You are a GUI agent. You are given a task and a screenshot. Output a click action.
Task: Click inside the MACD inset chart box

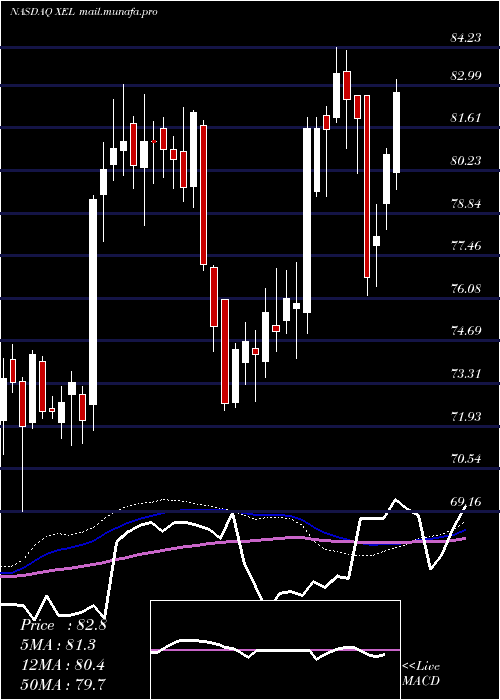(275, 650)
